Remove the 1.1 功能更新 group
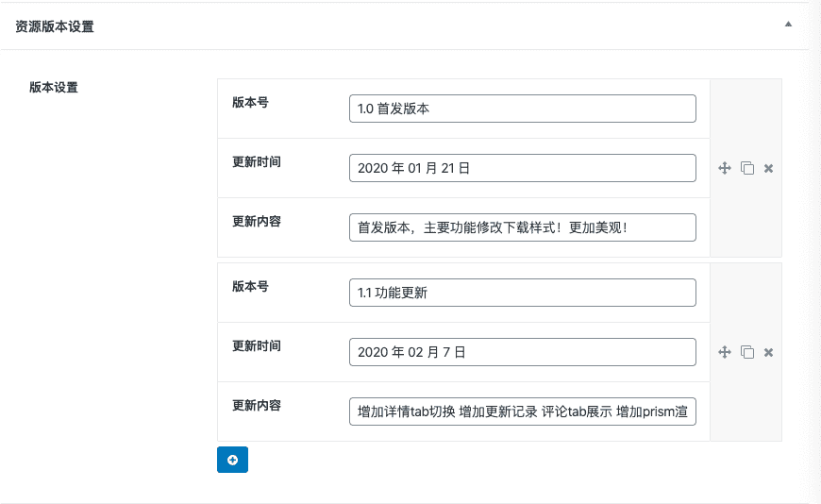 (x=769, y=352)
